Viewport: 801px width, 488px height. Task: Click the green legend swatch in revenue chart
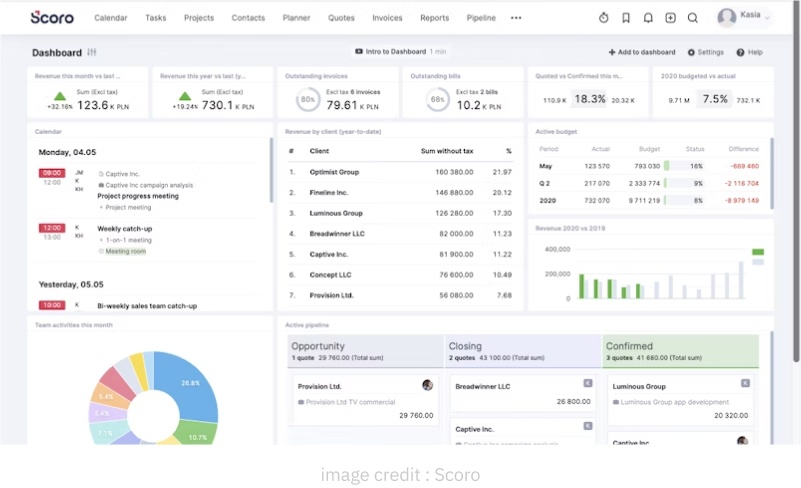[x=758, y=252]
